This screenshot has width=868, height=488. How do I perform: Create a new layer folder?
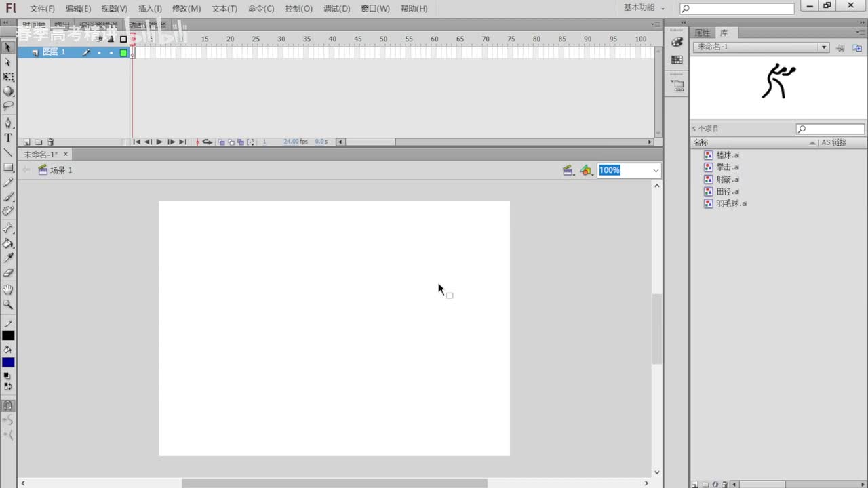[39, 142]
